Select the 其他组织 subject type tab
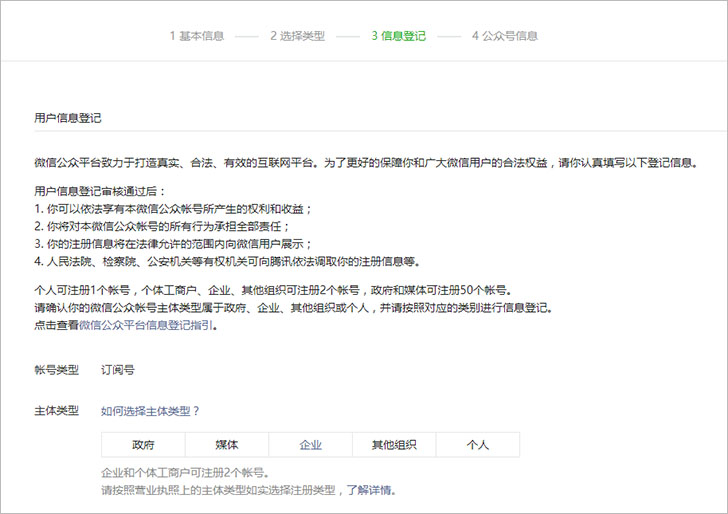The height and width of the screenshot is (514, 728). tap(394, 445)
